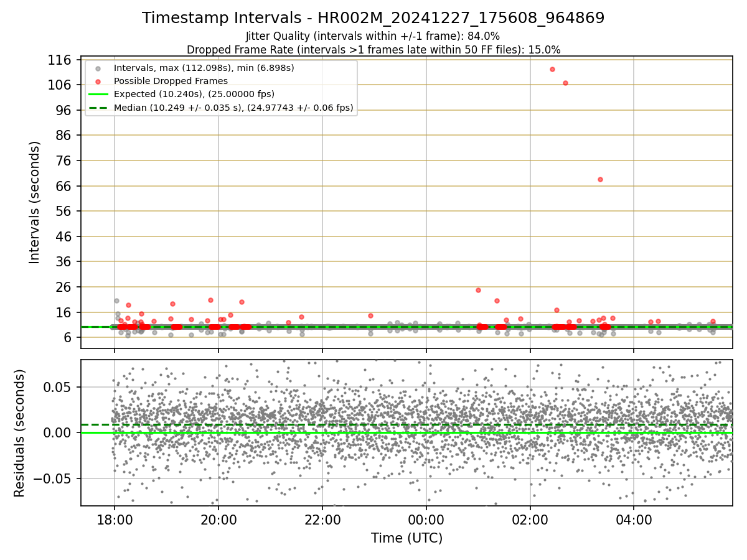Select the 'Dropped Frame Rate' 15.0% subtitle line
747x560 pixels.
click(374, 49)
